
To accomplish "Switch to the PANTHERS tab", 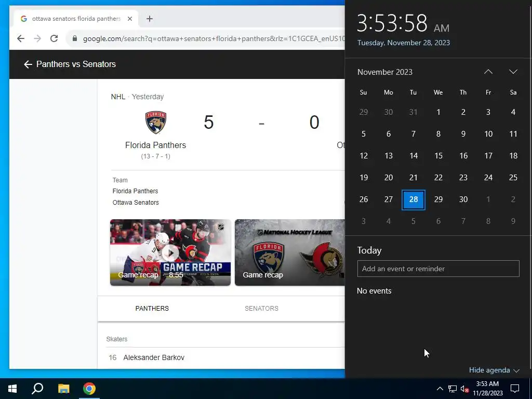I will pos(152,309).
